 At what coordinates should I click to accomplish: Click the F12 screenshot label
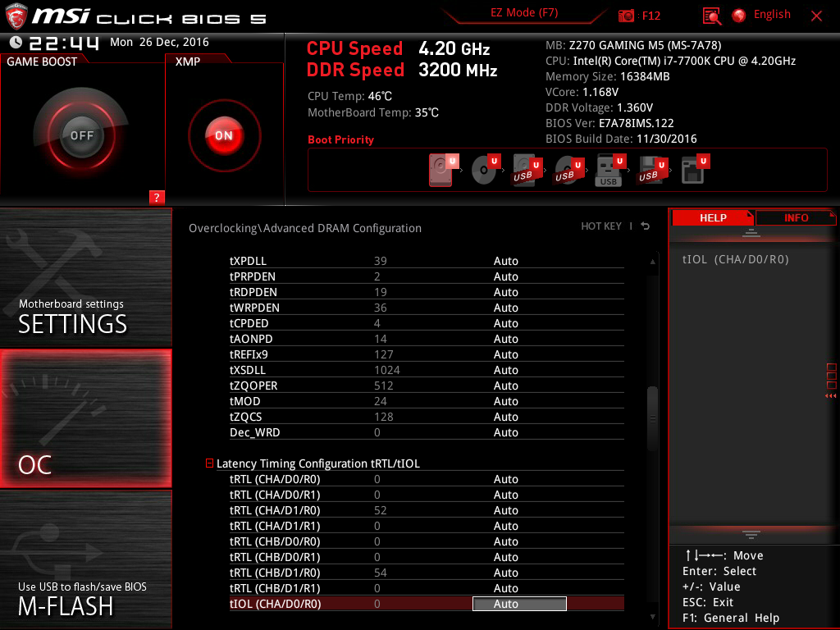[651, 16]
